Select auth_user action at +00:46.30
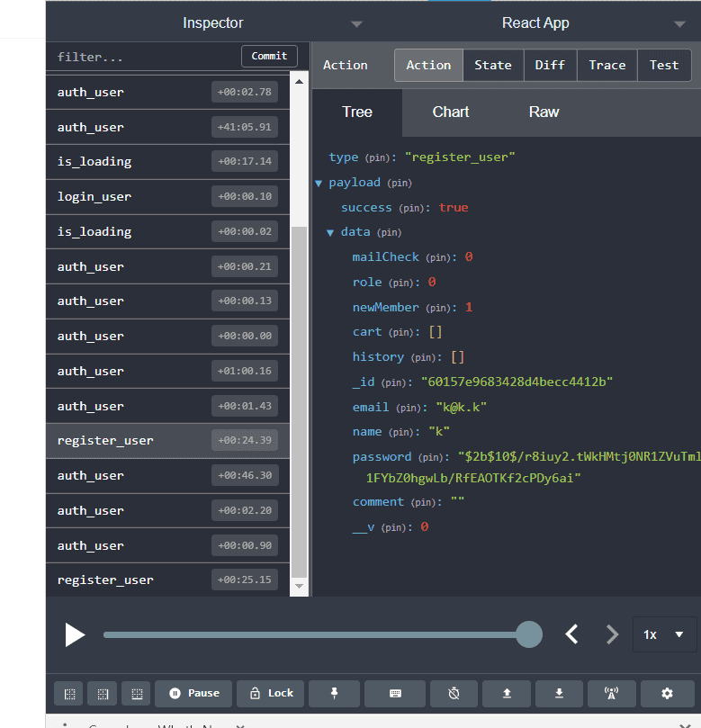Image resolution: width=701 pixels, height=728 pixels. coord(167,475)
